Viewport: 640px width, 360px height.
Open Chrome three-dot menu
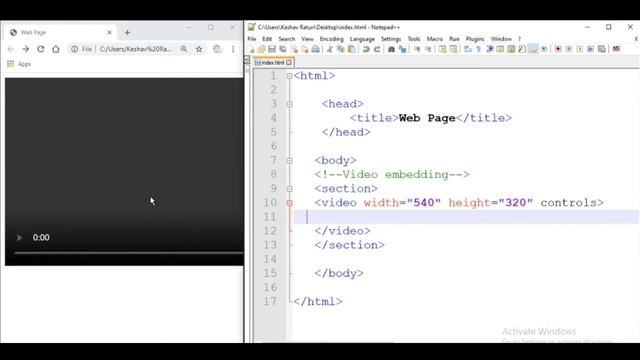pyautogui.click(x=233, y=49)
